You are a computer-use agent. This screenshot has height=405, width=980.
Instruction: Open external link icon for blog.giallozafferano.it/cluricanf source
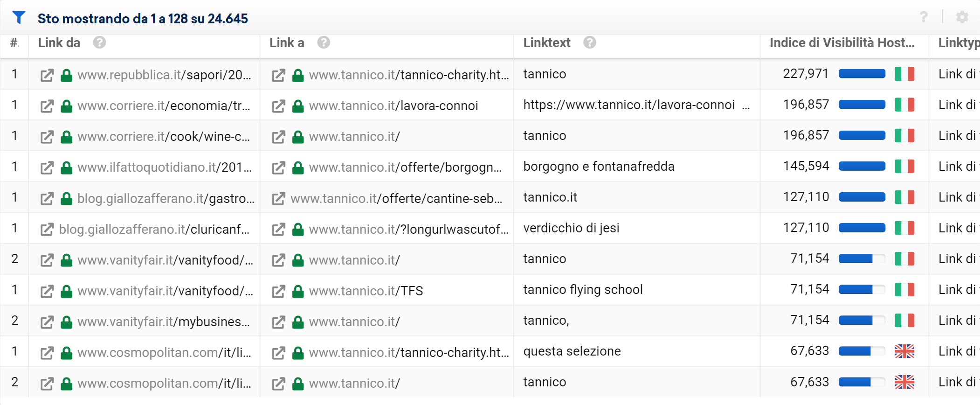tap(47, 229)
